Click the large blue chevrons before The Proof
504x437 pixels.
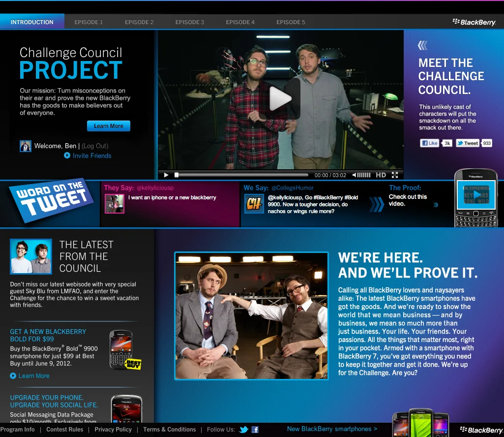(377, 204)
